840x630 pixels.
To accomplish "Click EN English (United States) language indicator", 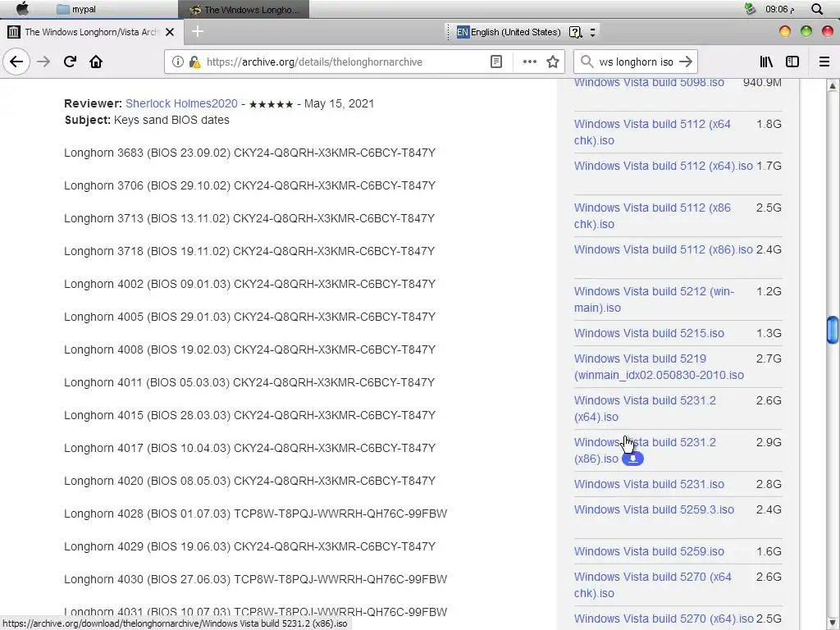I will coord(509,32).
